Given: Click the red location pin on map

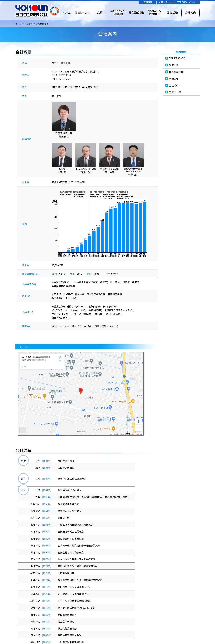Looking at the screenshot, I should (81, 391).
